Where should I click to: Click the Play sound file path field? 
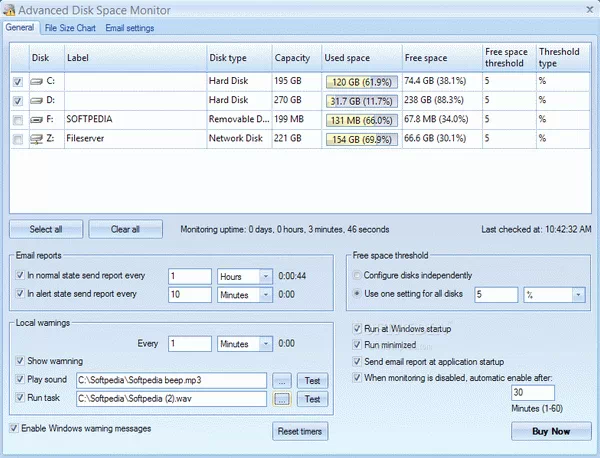(x=171, y=380)
